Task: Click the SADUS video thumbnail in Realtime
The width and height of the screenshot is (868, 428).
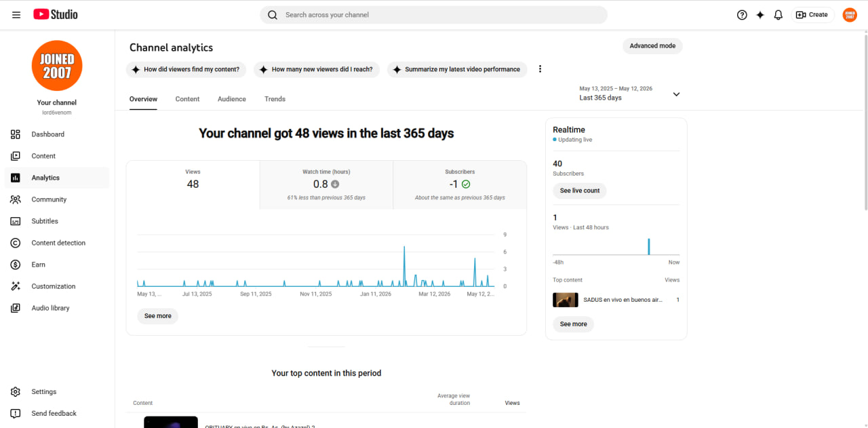Action: tap(566, 300)
